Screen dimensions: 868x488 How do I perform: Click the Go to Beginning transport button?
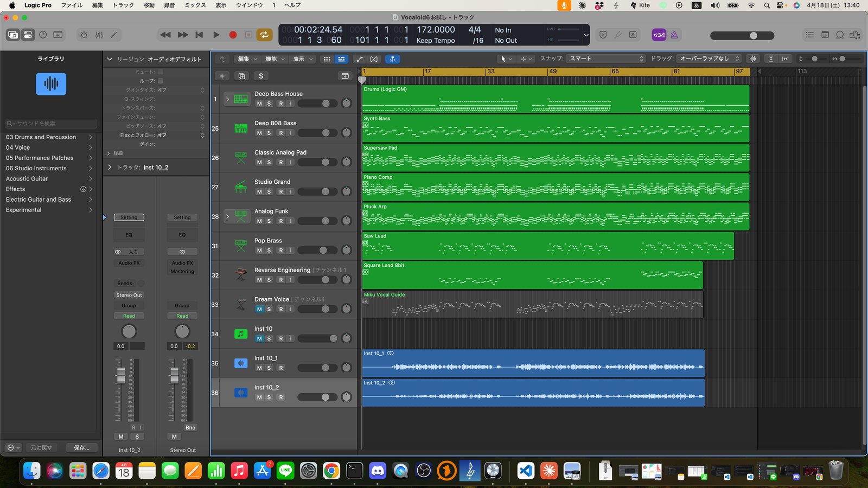click(x=199, y=35)
